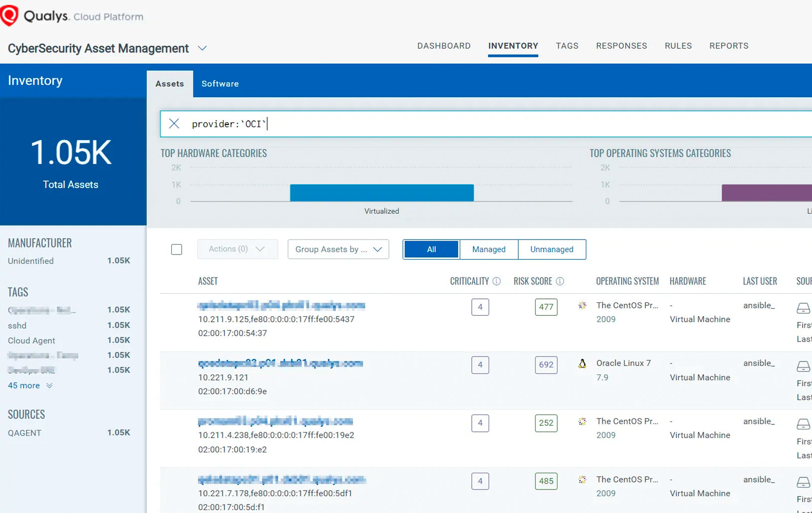Image resolution: width=812 pixels, height=513 pixels.
Task: Expand the CyberSecurity Asset Management module switcher
Action: point(202,48)
